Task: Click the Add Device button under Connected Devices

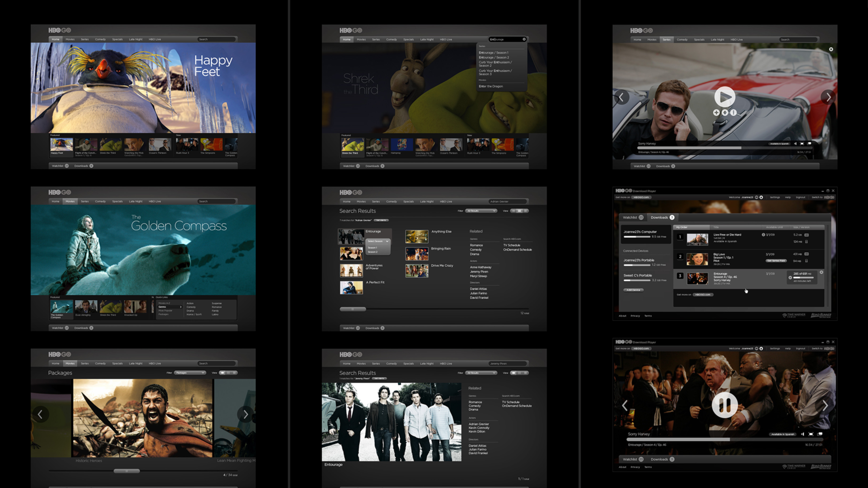Action: [633, 290]
